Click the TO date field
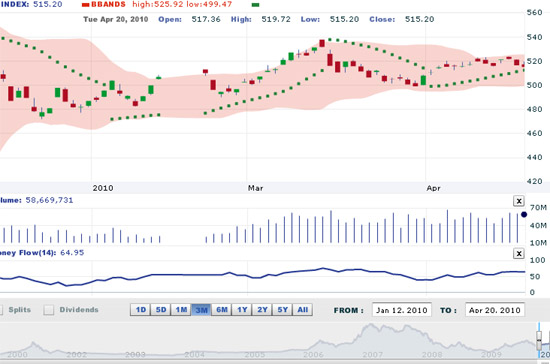 (495, 310)
